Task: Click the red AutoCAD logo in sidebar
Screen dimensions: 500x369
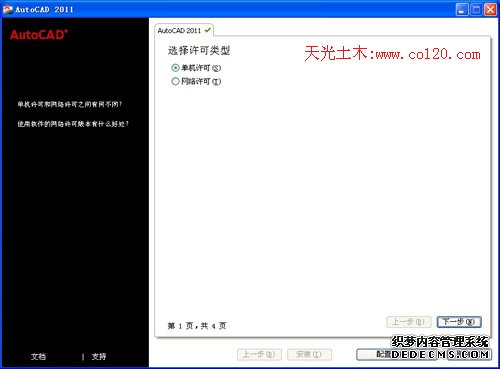Action: click(39, 35)
